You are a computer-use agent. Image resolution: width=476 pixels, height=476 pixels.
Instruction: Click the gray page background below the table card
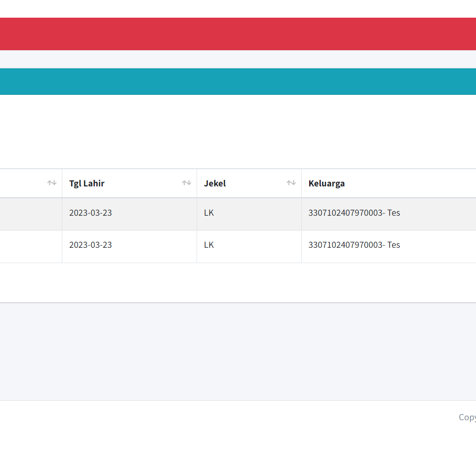click(x=238, y=351)
